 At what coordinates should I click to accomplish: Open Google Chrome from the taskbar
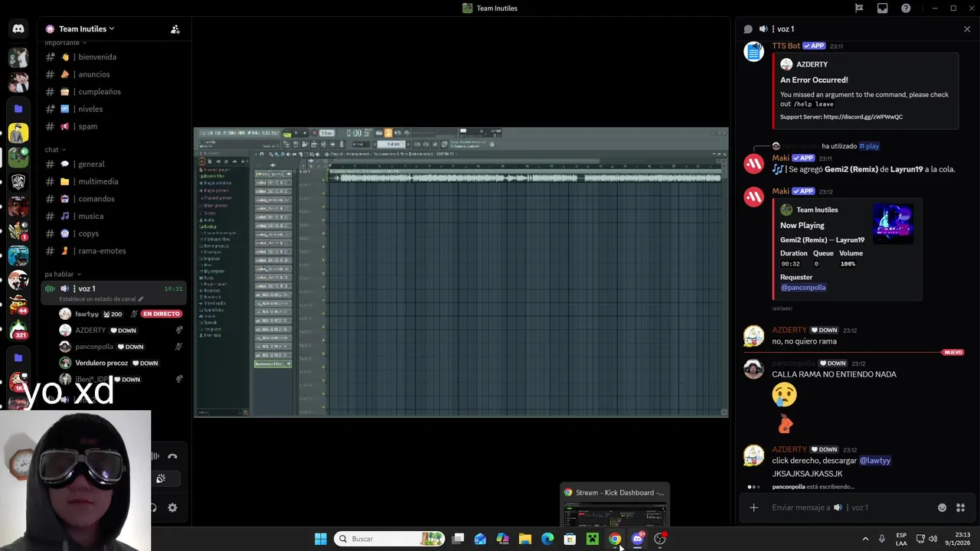(x=615, y=539)
